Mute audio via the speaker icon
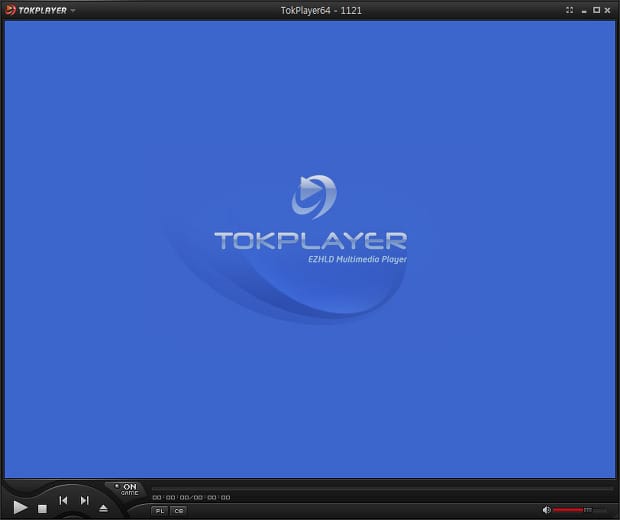This screenshot has width=620, height=520. click(546, 510)
